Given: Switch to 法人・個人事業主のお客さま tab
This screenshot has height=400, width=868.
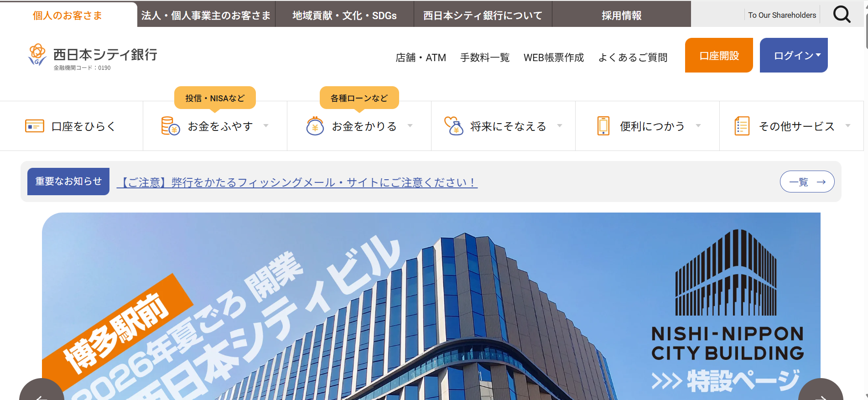Looking at the screenshot, I should point(206,16).
